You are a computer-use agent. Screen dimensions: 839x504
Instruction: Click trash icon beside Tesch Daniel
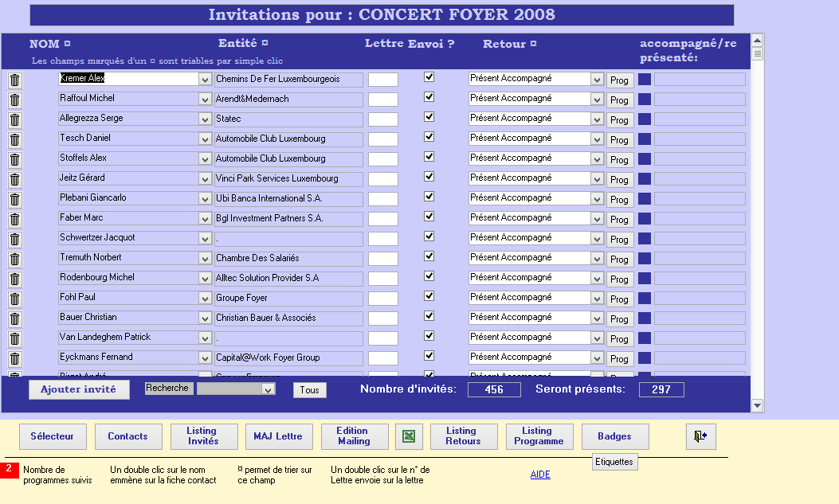coord(15,140)
